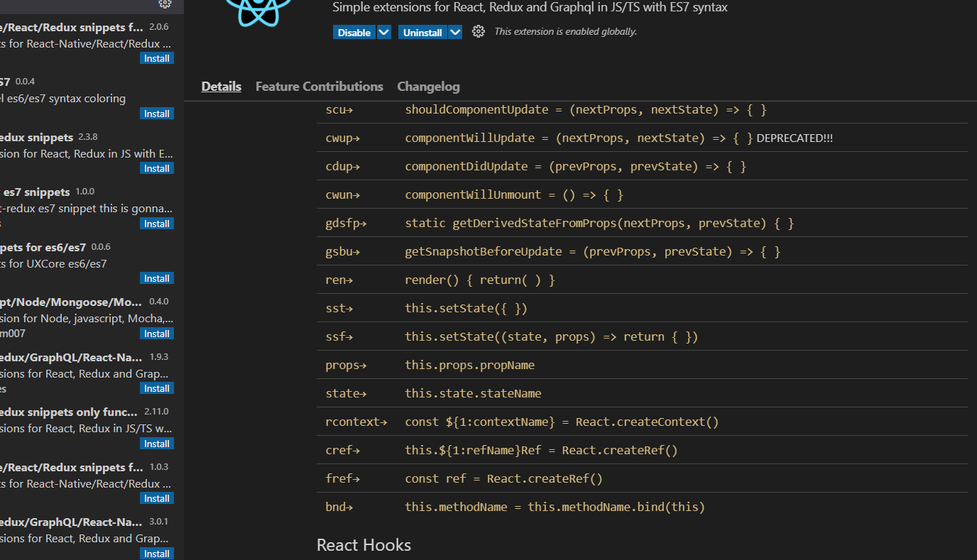Click the 'scu→' snippet prefix
Viewport: 977px width, 560px height.
pyautogui.click(x=339, y=110)
